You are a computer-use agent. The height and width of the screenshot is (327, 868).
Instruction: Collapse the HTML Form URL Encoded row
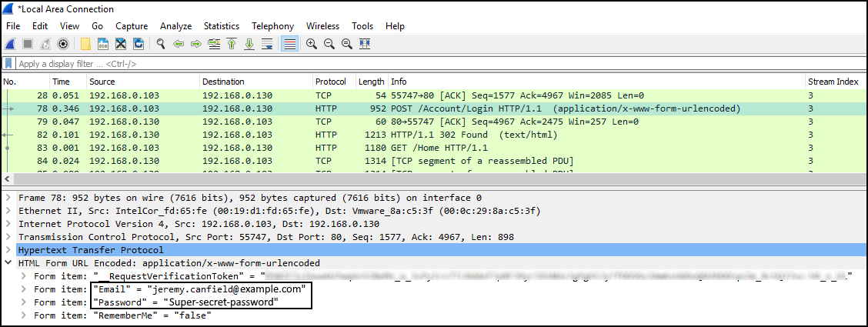point(7,263)
